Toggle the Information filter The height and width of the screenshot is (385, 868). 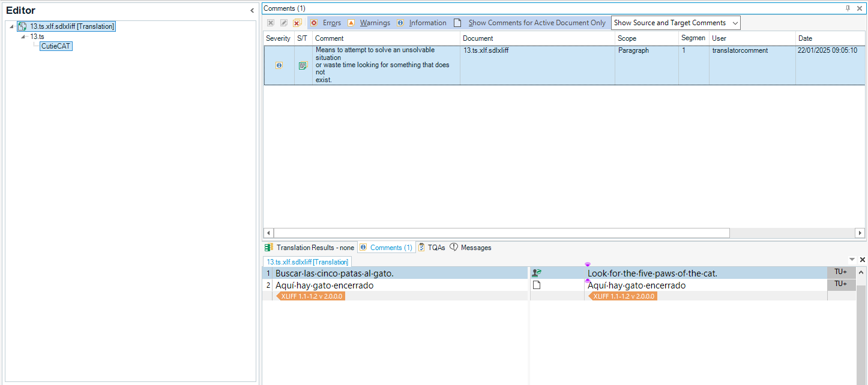pos(421,23)
